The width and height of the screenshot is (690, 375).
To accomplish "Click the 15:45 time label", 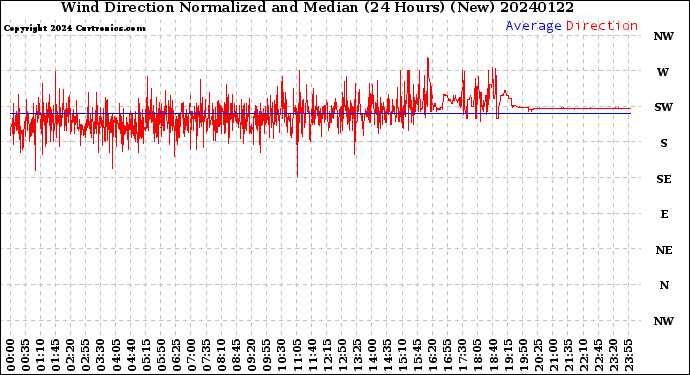I will (x=418, y=355).
